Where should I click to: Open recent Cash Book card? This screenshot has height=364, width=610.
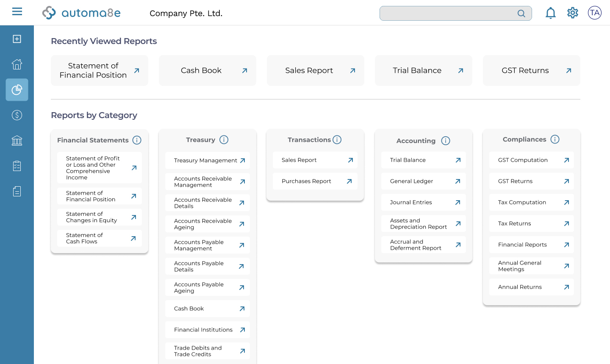[x=208, y=70]
